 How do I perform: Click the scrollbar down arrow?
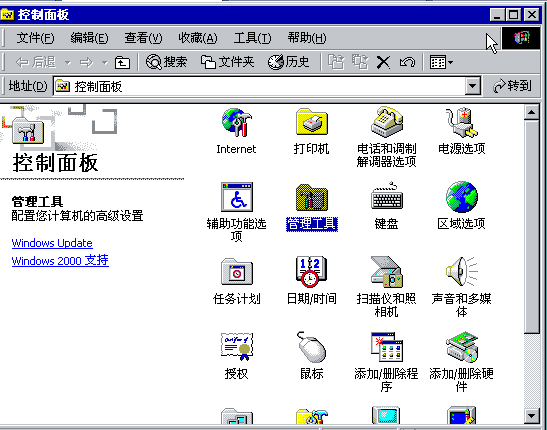[531, 415]
